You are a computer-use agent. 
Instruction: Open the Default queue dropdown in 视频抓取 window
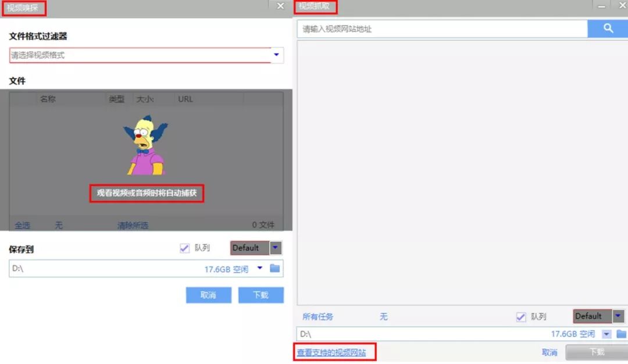click(618, 316)
